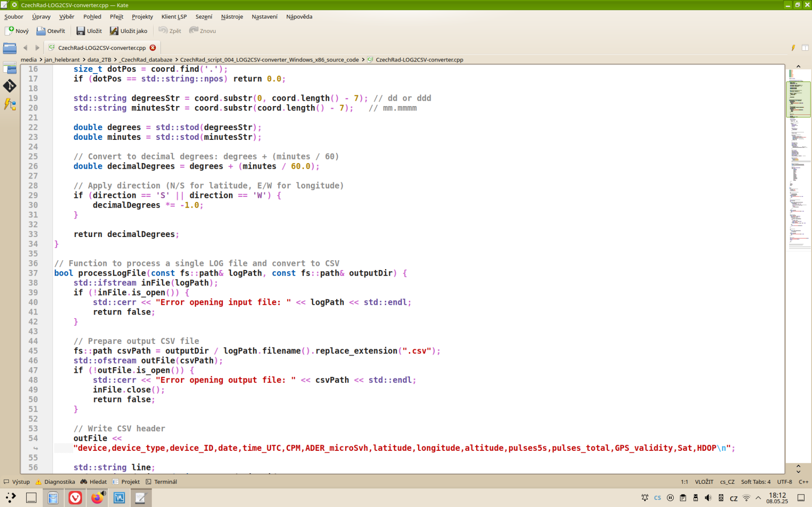
Task: Open the Diagnostika panel
Action: click(55, 482)
